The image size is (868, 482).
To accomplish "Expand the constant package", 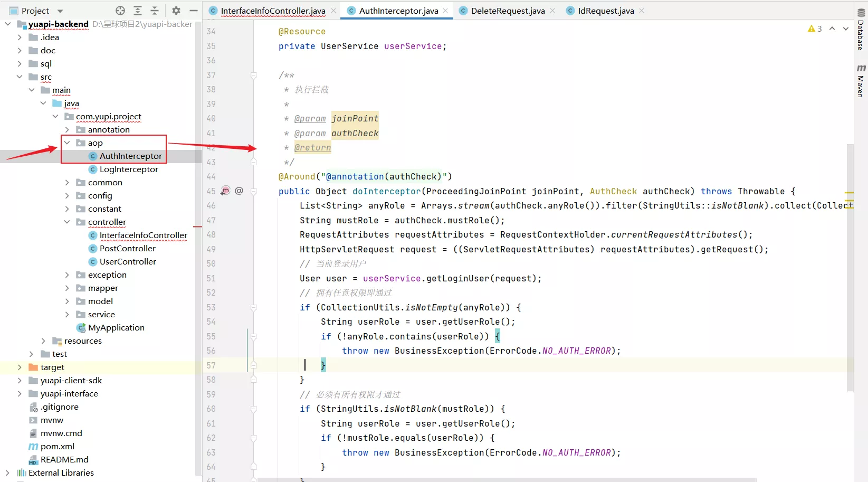I will tap(67, 209).
